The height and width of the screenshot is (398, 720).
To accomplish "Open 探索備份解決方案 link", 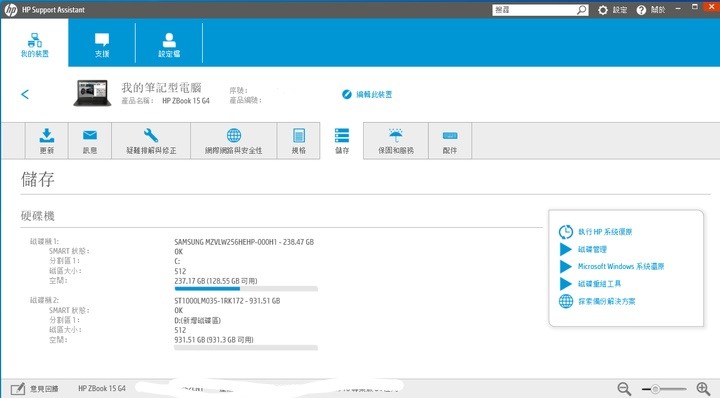I will point(607,302).
